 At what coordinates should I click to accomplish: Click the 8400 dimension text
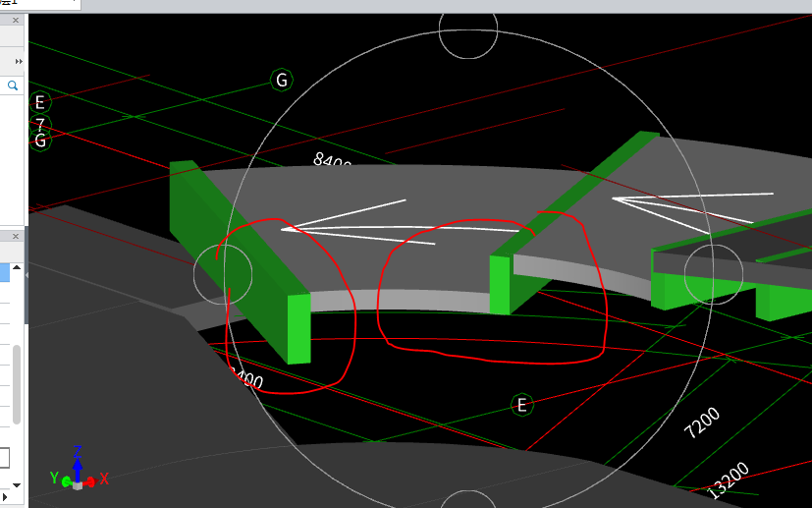pos(333,161)
